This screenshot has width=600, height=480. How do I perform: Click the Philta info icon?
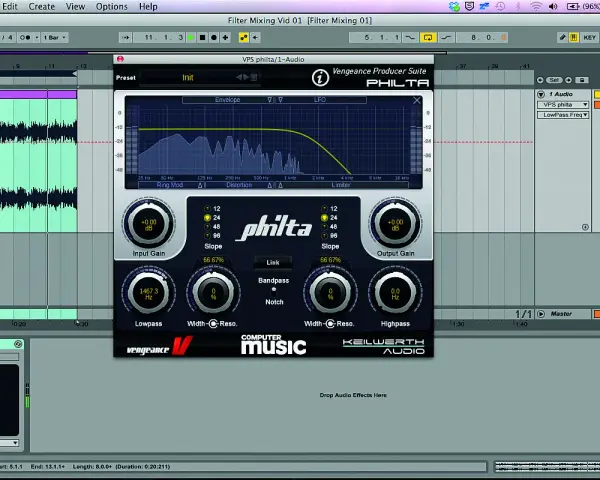tap(320, 78)
